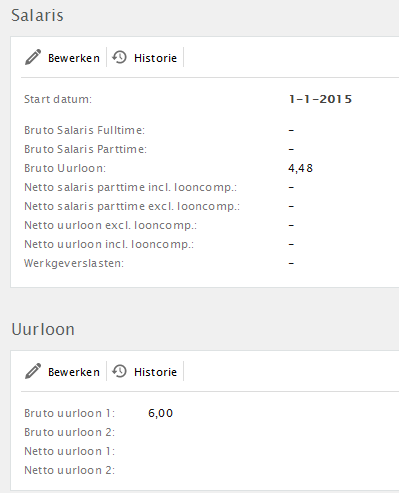The image size is (399, 493).
Task: Click the Bruto Uurloon value 4,48
Action: 300,168
